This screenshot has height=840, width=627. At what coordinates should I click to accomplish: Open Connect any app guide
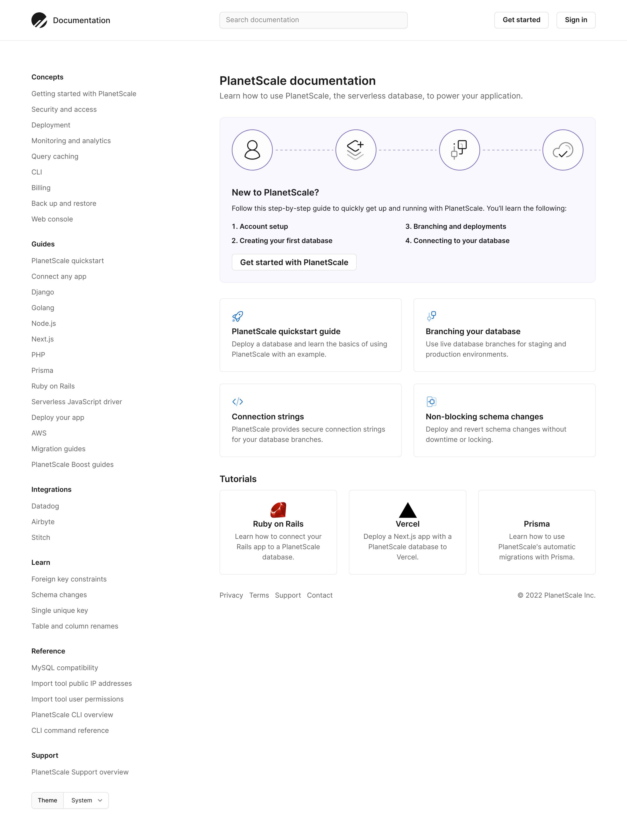tap(59, 276)
